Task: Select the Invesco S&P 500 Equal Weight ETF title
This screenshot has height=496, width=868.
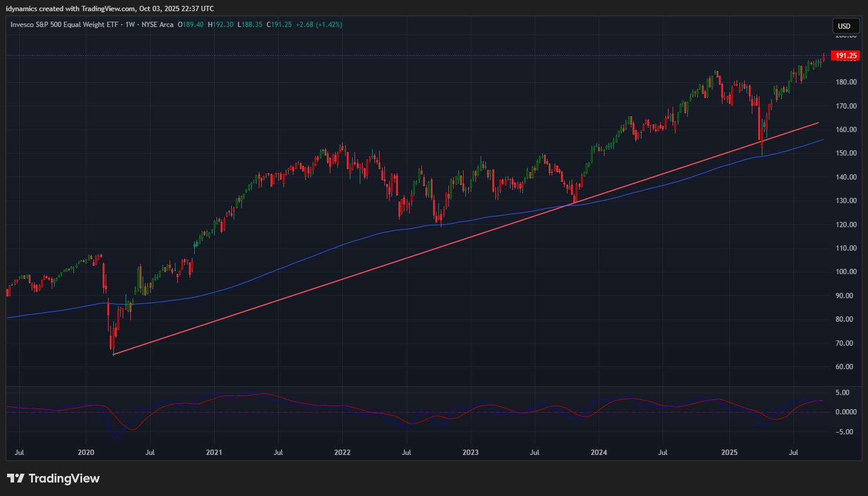Action: tap(65, 25)
